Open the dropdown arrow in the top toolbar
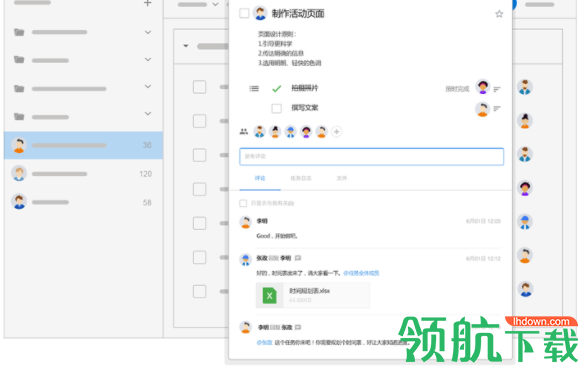578x369 pixels. 215,4
